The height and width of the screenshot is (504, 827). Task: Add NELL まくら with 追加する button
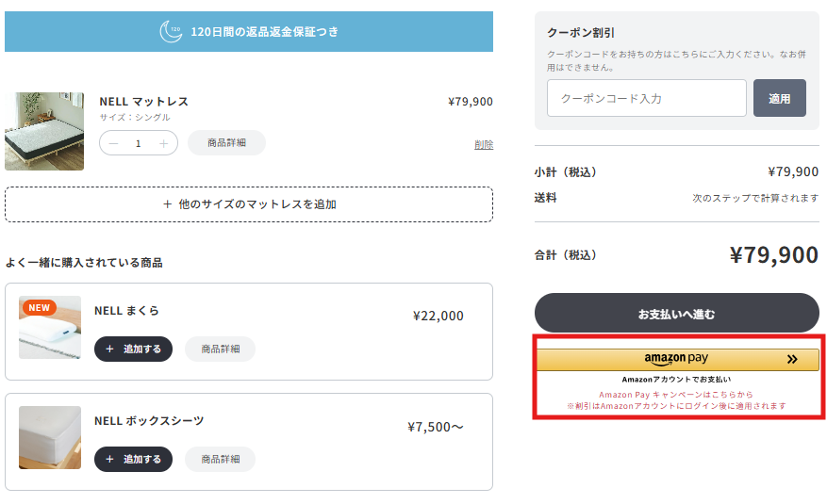point(134,349)
